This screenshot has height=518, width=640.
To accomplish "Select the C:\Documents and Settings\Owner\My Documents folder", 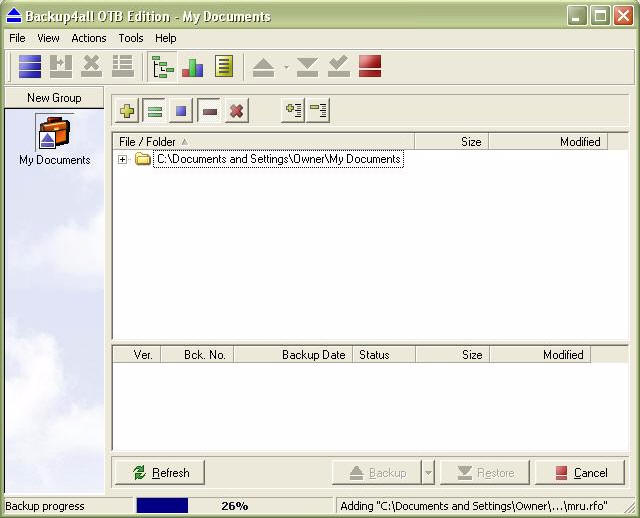I will pyautogui.click(x=278, y=159).
